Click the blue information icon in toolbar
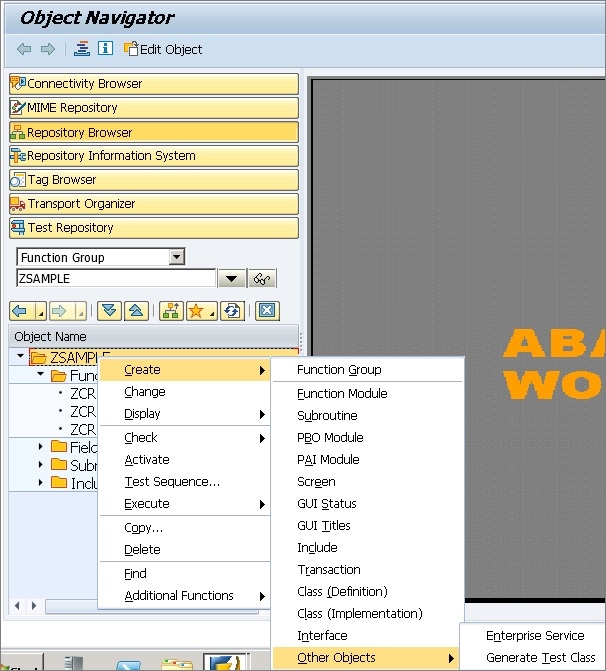This screenshot has width=606, height=671. (x=105, y=49)
